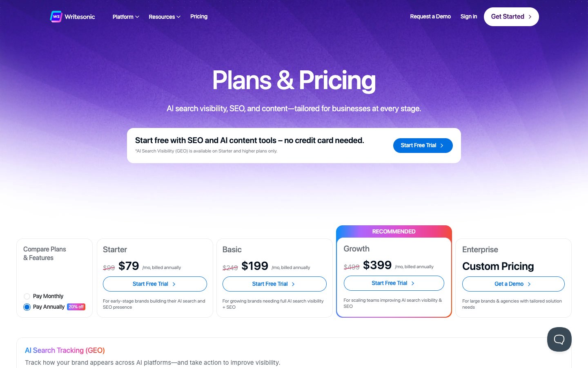The image size is (588, 368).
Task: Select the Pay Annually radio option
Action: pos(27,307)
